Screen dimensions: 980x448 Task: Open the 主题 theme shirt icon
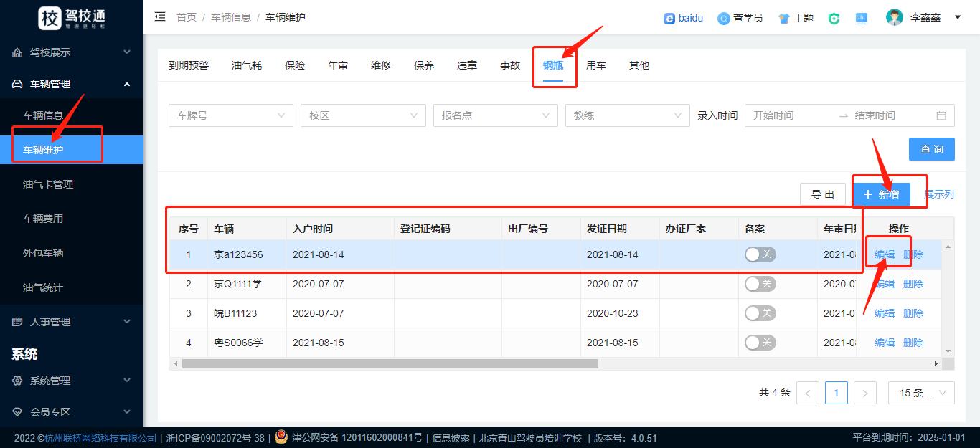tap(784, 18)
